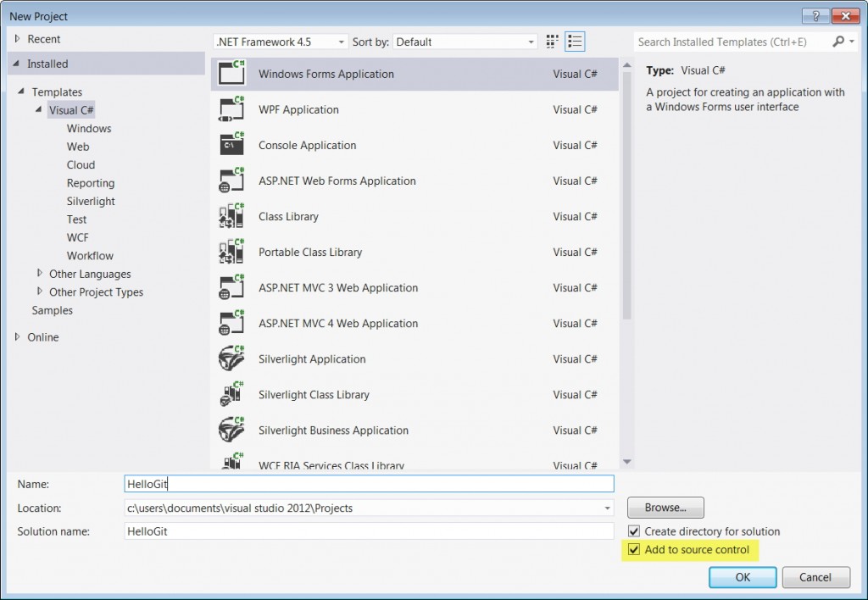
Task: Click the OK button
Action: (x=743, y=577)
